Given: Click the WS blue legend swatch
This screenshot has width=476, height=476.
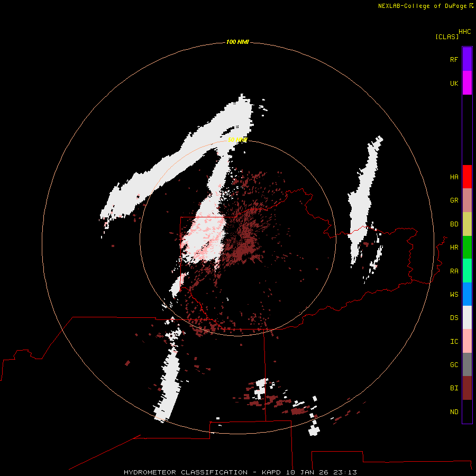Looking at the screenshot, I should pyautogui.click(x=467, y=294).
